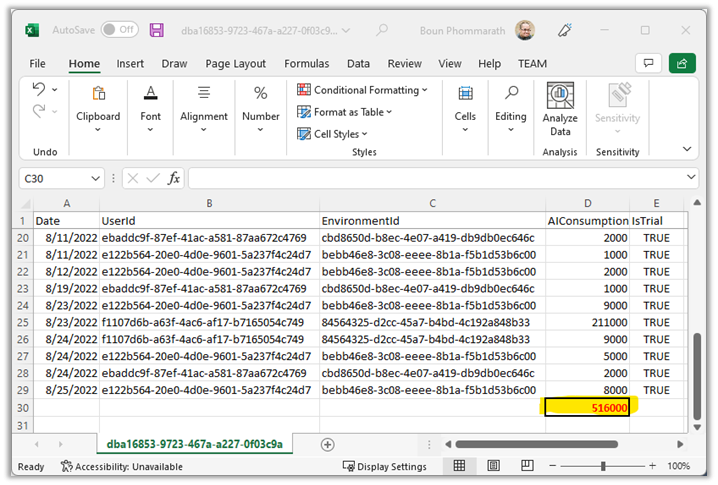Viewport: 718px width, 485px height.
Task: Open the Draw tab
Action: (174, 64)
